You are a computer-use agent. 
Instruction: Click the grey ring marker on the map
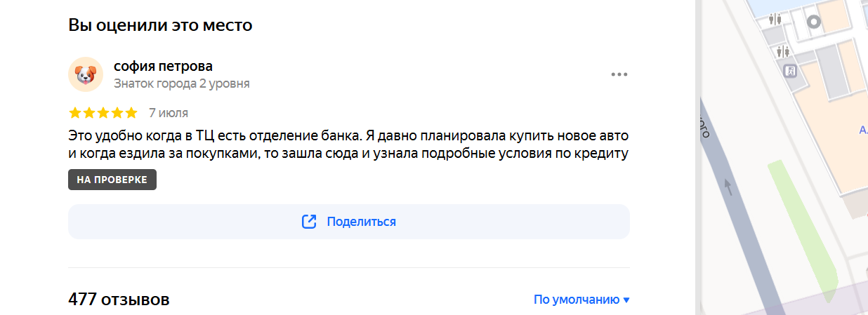point(814,22)
